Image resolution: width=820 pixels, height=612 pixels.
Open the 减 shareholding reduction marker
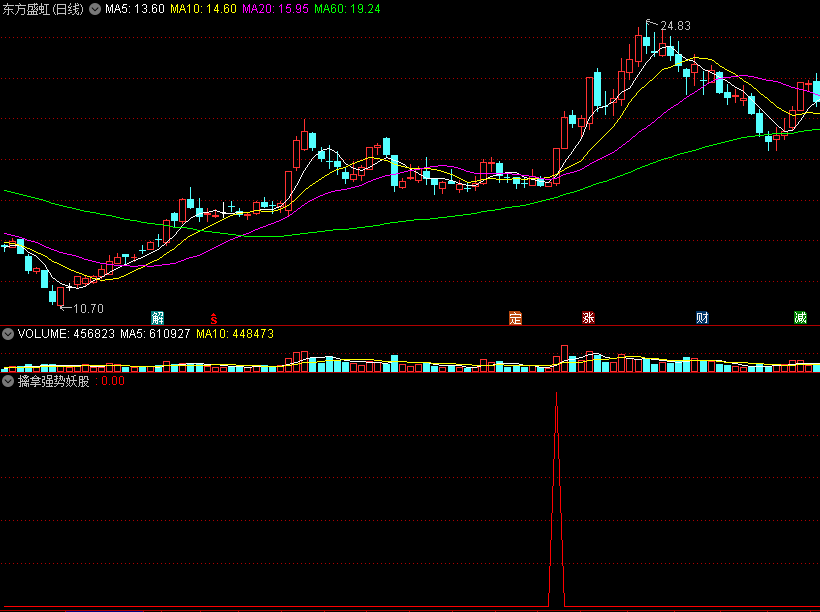[x=800, y=318]
